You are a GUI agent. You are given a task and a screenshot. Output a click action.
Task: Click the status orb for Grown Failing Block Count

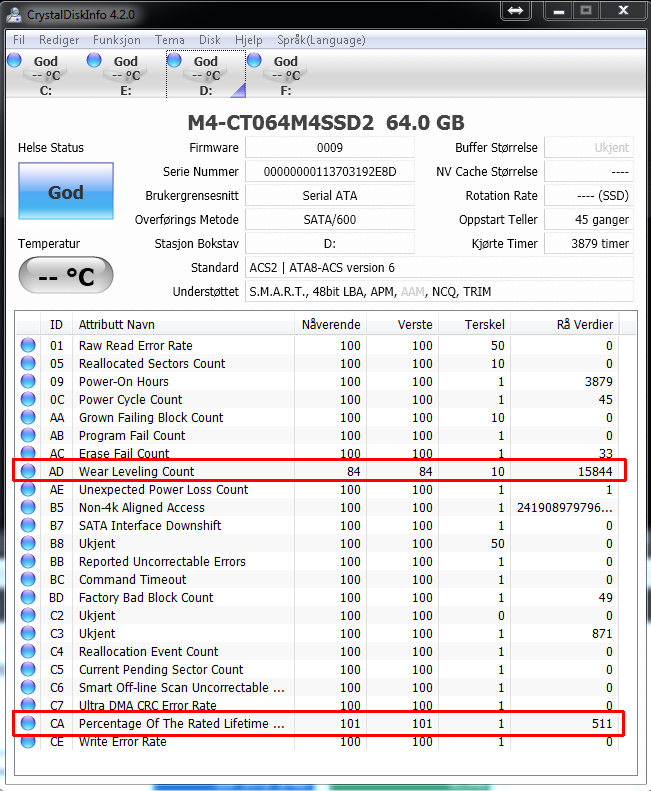pos(28,417)
